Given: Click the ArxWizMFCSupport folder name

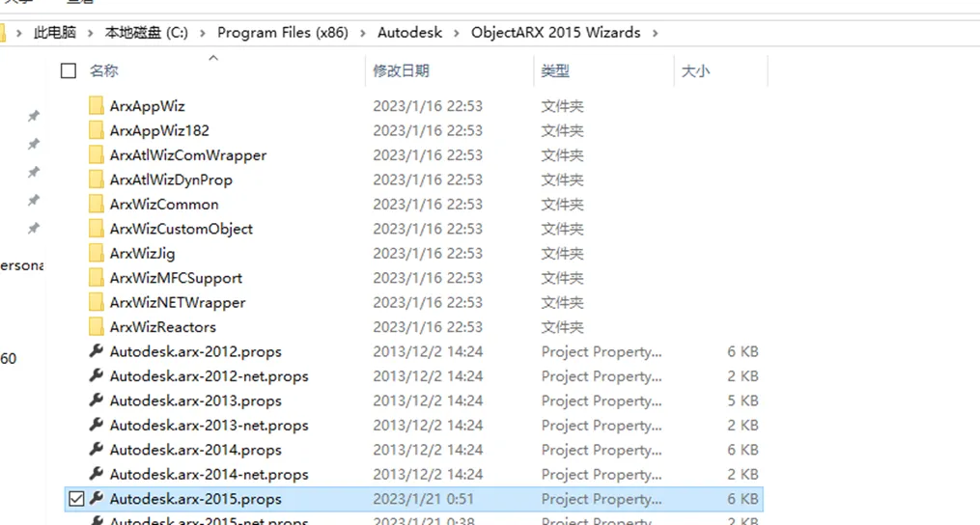Looking at the screenshot, I should click(x=176, y=278).
